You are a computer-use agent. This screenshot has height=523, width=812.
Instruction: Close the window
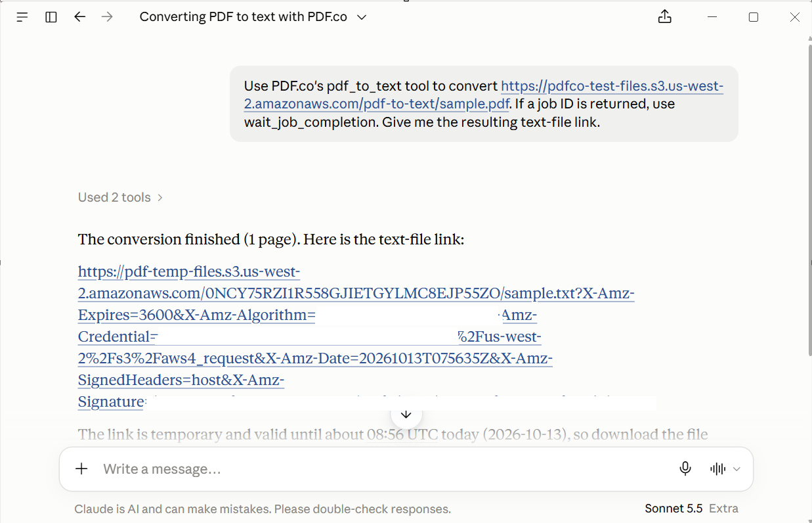pyautogui.click(x=795, y=18)
